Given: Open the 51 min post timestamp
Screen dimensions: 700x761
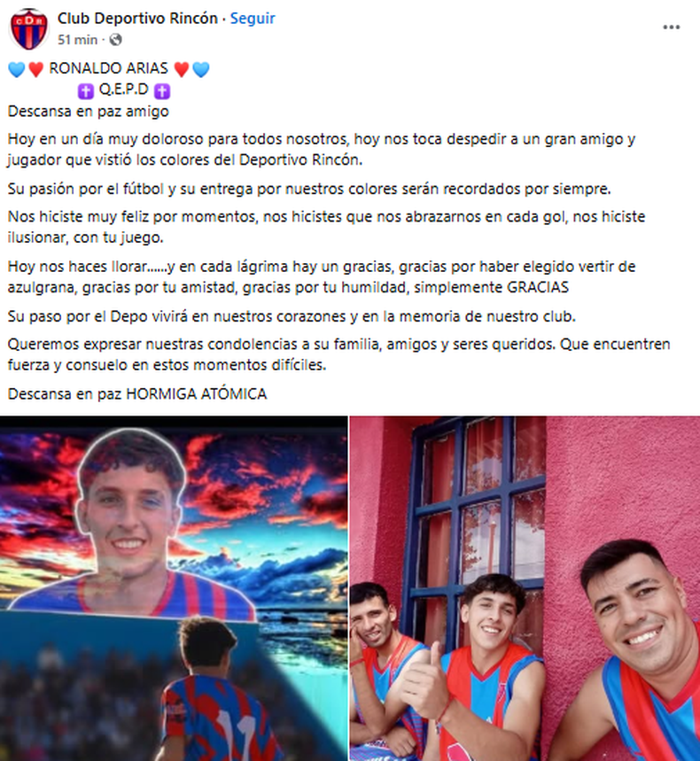Looking at the screenshot, I should point(77,40).
